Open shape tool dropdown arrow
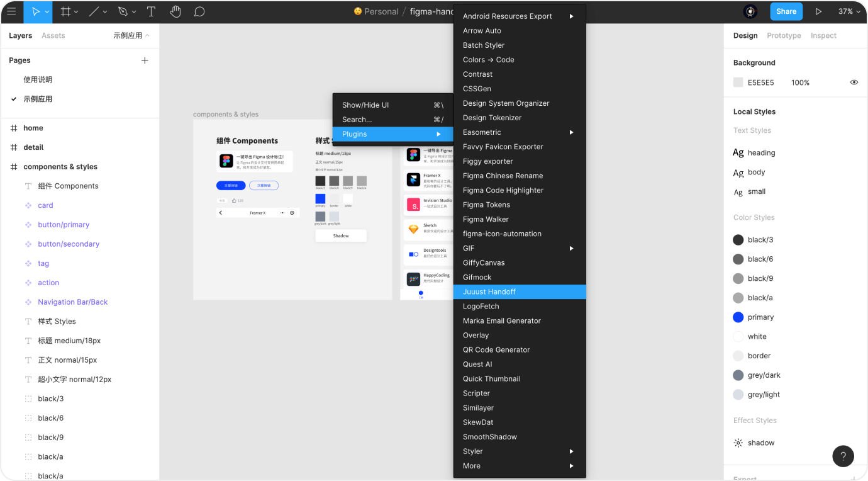This screenshot has height=481, width=868. [x=104, y=11]
